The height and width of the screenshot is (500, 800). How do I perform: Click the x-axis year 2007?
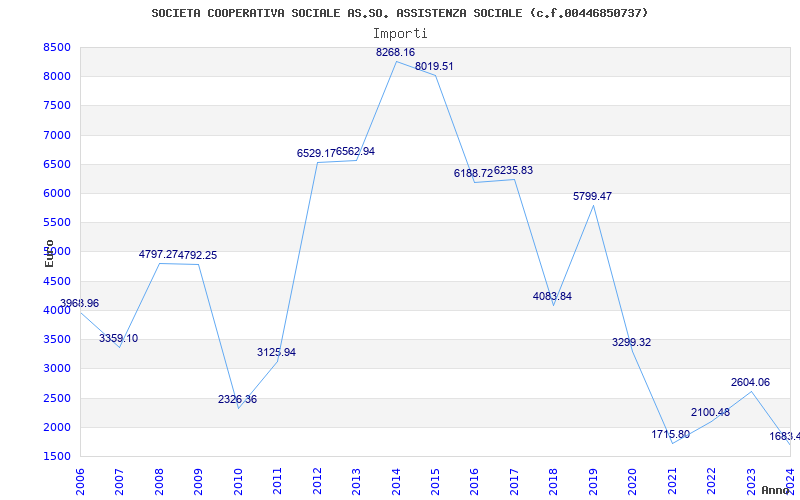[119, 481]
